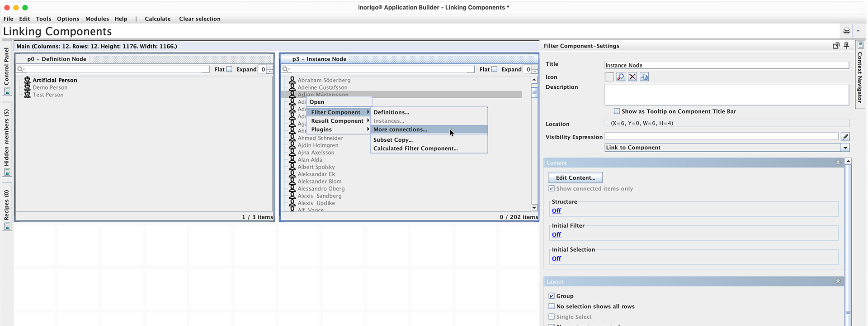Undock the Filter Component-Settings panel window
Screen dimensions: 868x326
point(836,46)
